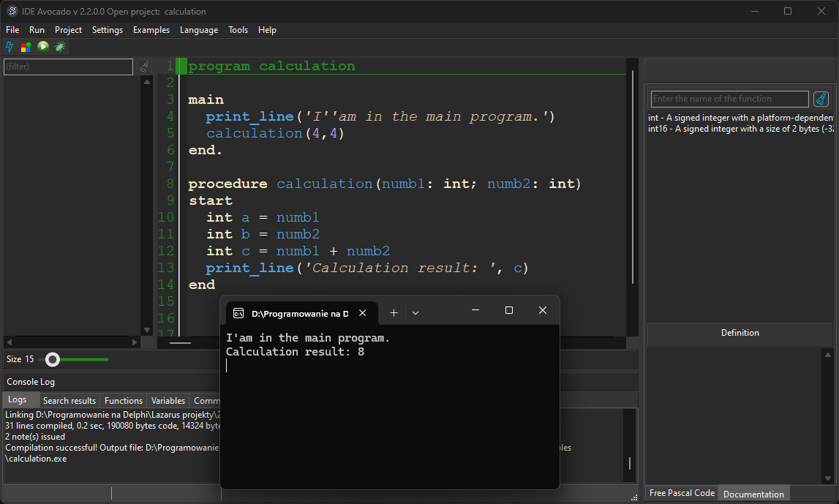Image resolution: width=839 pixels, height=504 pixels.
Task: Start debugging with the green bug icon
Action: pos(60,47)
